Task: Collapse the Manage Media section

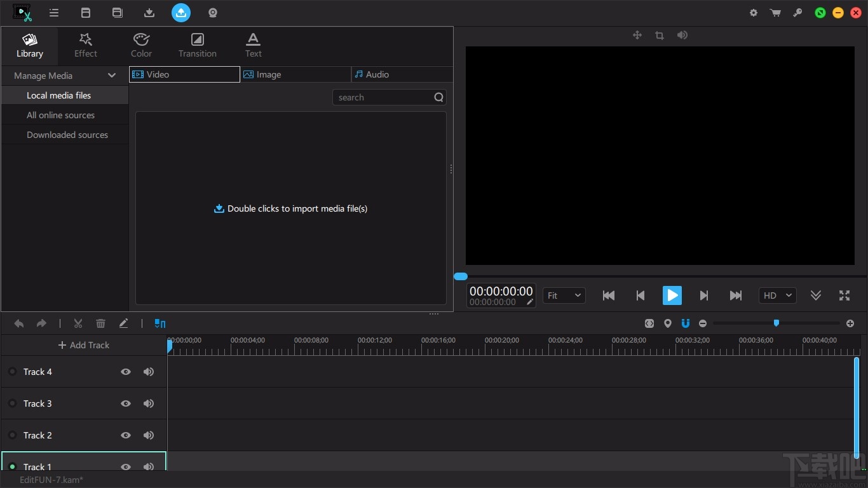Action: [112, 76]
